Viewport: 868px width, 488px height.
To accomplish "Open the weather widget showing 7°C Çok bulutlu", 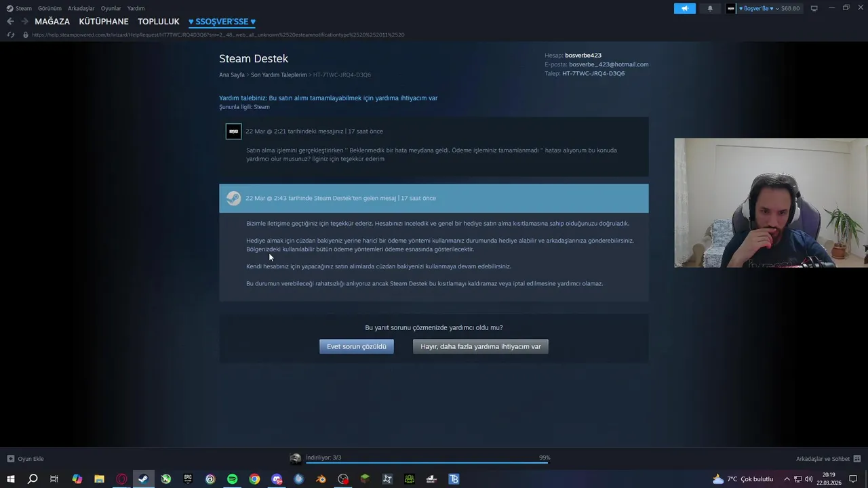I will [743, 479].
